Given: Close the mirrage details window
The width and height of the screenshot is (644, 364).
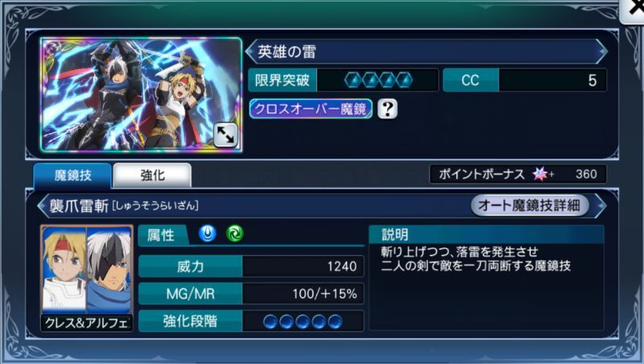Looking at the screenshot, I should (633, 10).
